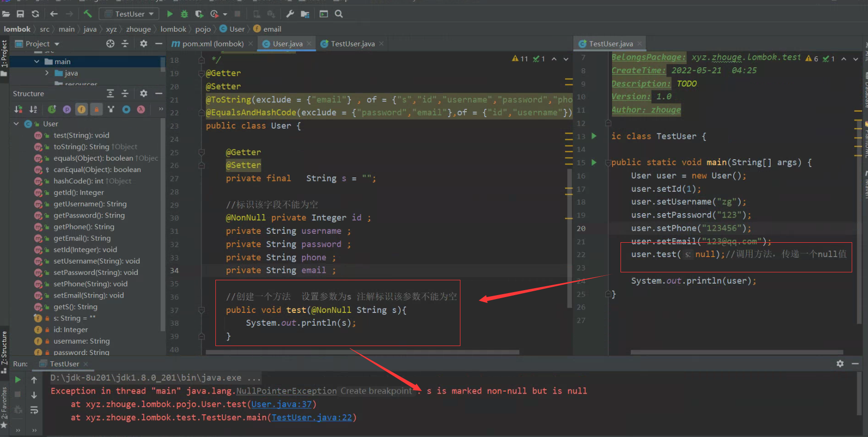Toggle soft-wrap in the Run console
The width and height of the screenshot is (868, 437).
(34, 410)
